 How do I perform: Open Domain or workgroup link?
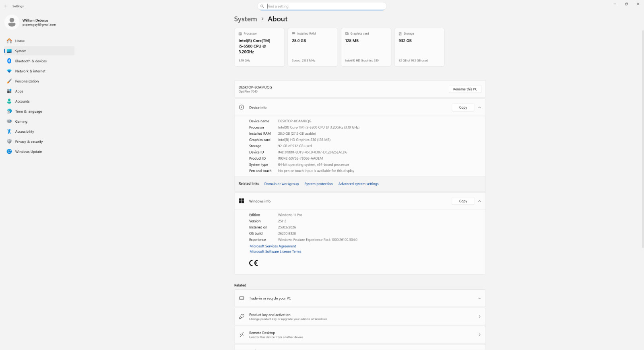281,184
